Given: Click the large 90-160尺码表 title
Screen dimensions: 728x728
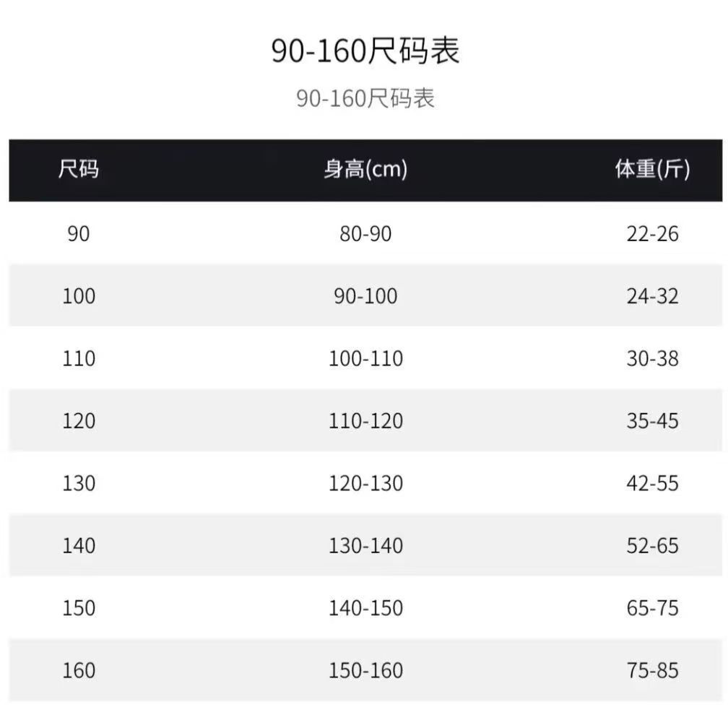Looking at the screenshot, I should coord(365,52).
